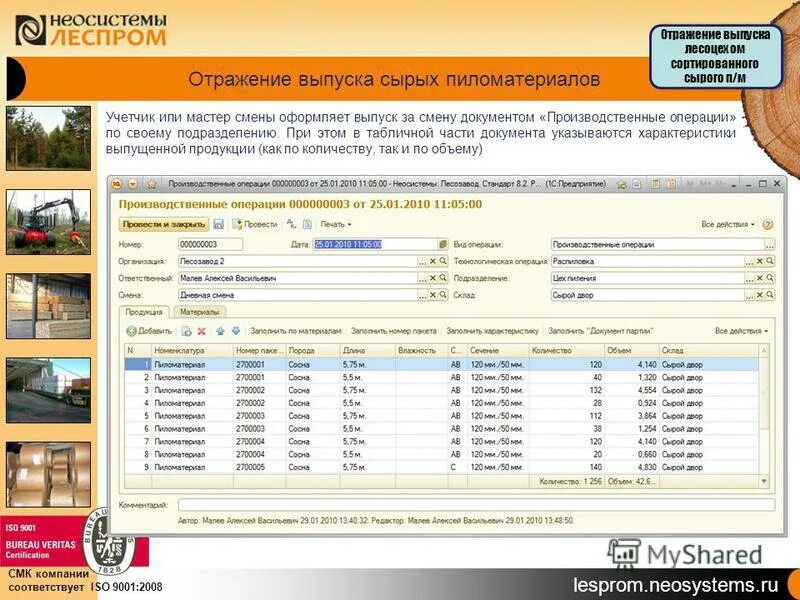Click Заполнить по материалам

point(295,331)
